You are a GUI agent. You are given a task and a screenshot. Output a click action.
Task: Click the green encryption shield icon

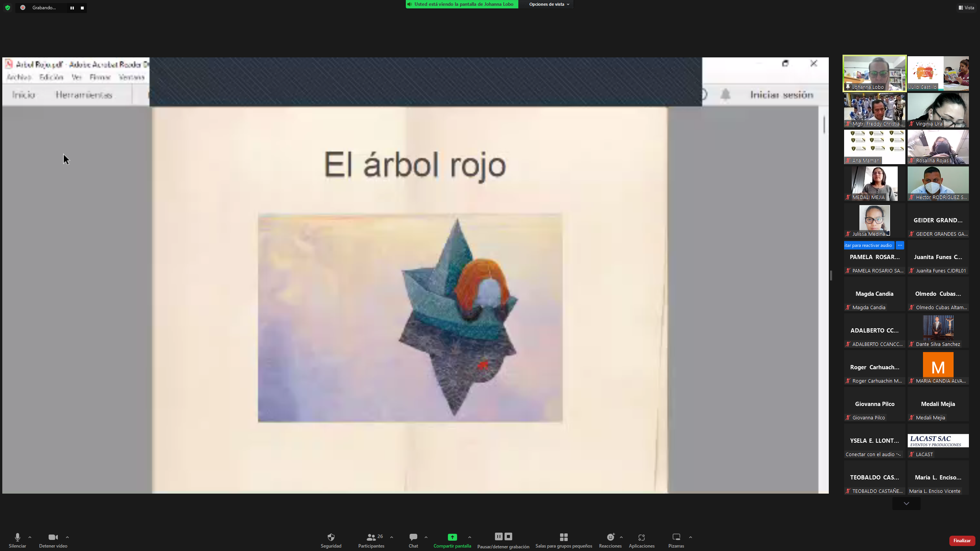pyautogui.click(x=7, y=8)
